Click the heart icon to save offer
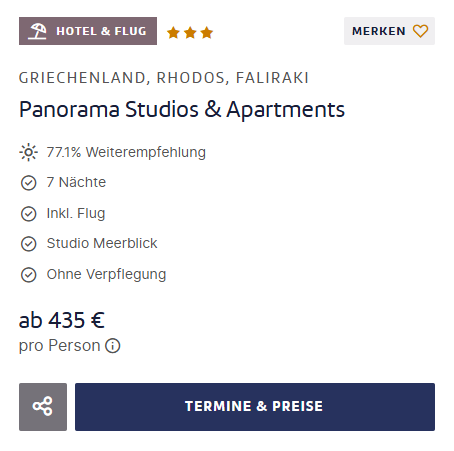The width and height of the screenshot is (454, 451). coord(420,31)
